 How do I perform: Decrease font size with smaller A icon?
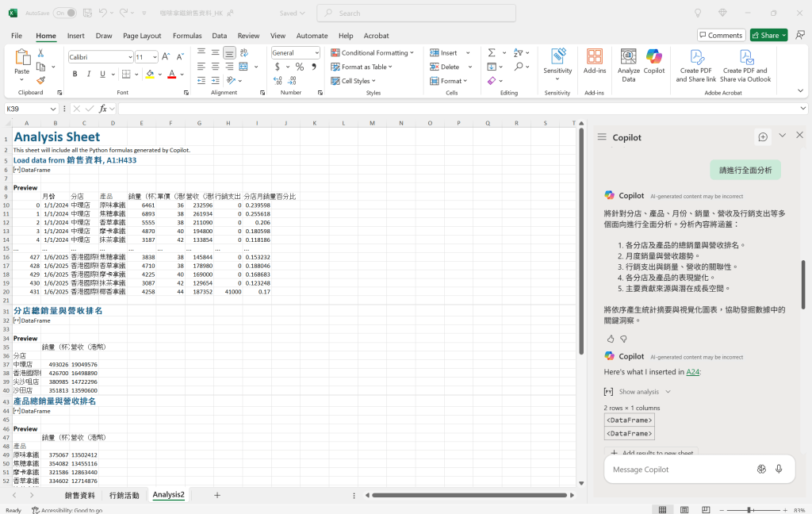tap(180, 56)
